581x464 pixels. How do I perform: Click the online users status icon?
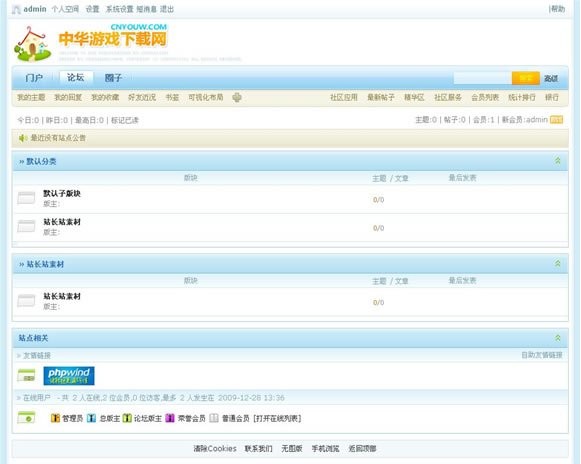(x=26, y=418)
